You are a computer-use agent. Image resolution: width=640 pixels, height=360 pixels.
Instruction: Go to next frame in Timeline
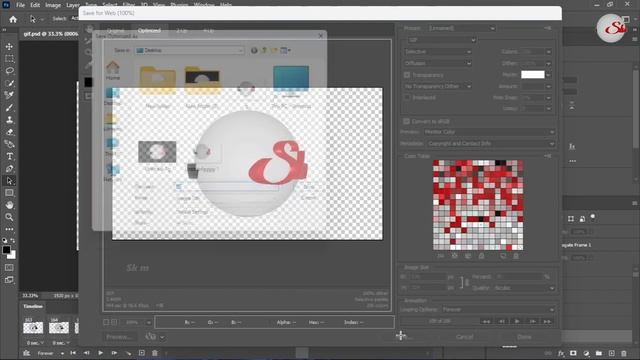tap(114, 353)
